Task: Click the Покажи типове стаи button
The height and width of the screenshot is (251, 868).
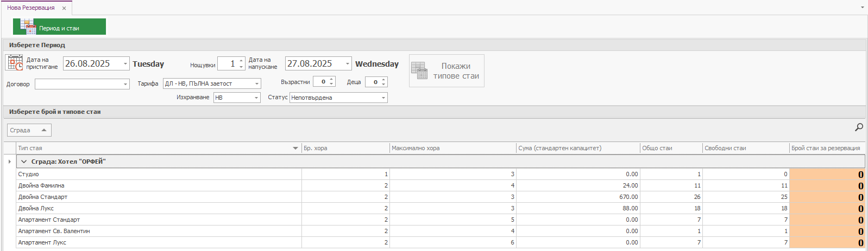Action: (446, 71)
